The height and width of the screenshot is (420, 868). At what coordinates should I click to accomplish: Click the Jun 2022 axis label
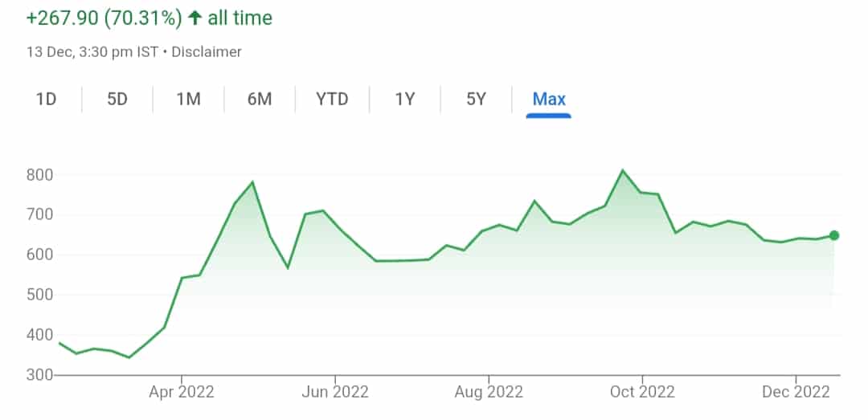pyautogui.click(x=334, y=392)
